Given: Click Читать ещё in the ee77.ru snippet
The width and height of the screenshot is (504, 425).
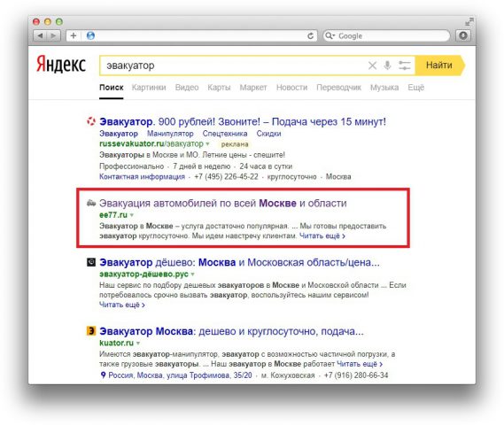Looking at the screenshot, I should coord(322,236).
